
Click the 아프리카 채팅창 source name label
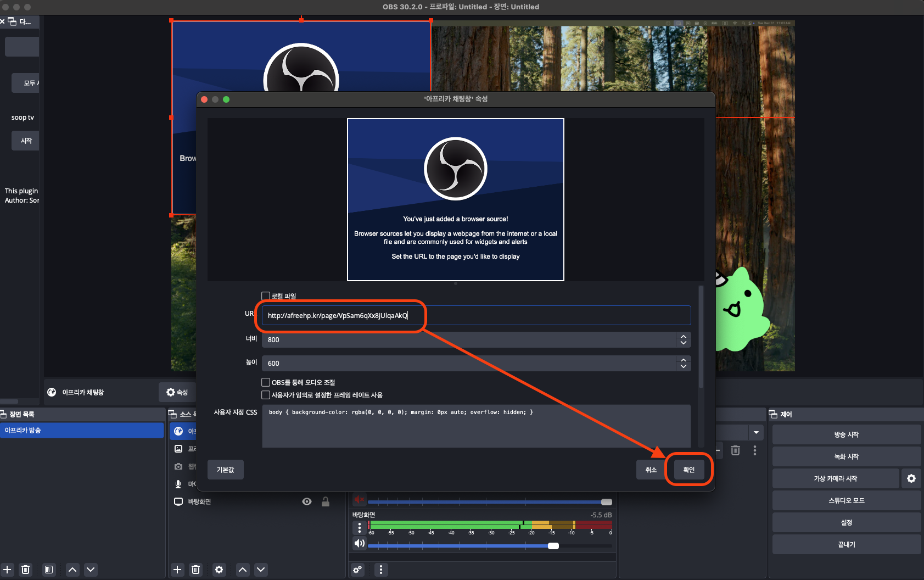[83, 392]
